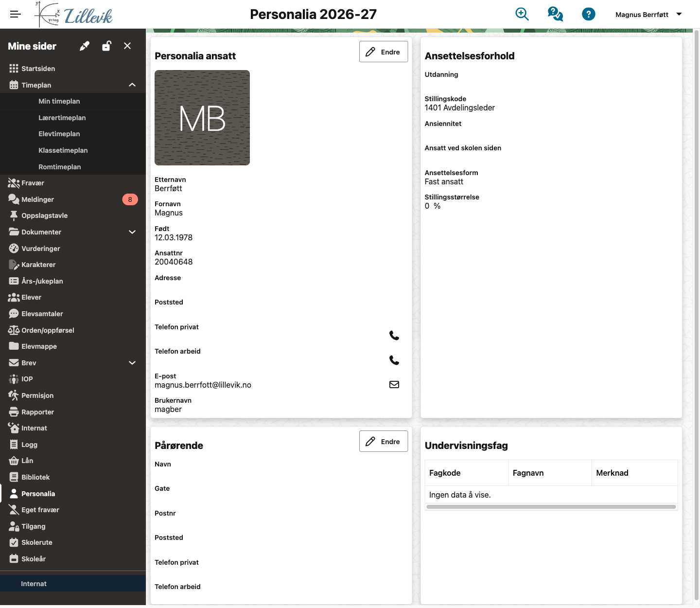700x608 pixels.
Task: Open Permisjon in sidebar
Action: point(73,395)
